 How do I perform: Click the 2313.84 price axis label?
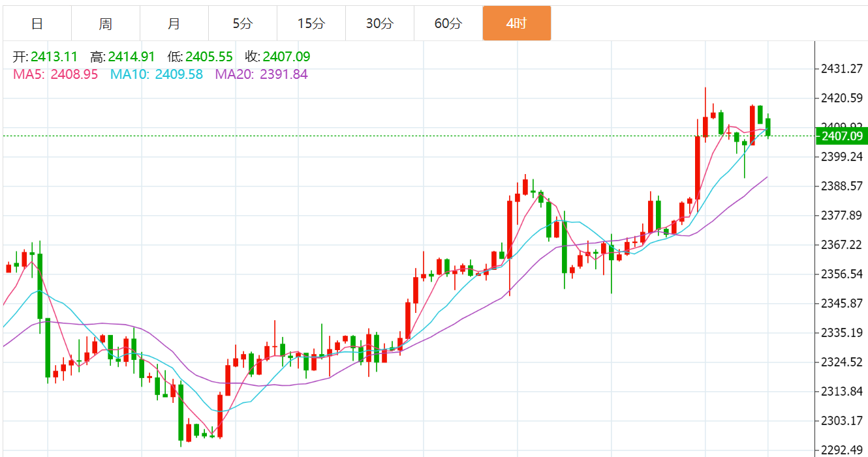[842, 392]
